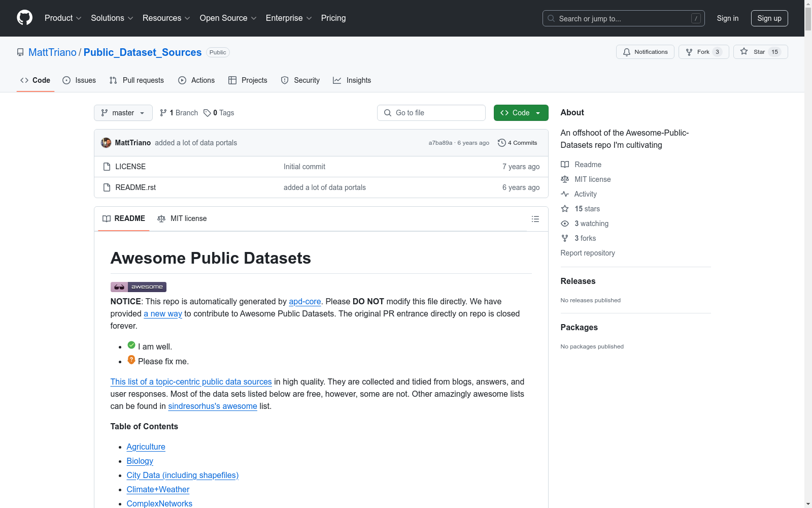The width and height of the screenshot is (812, 508).
Task: Click the book icon next to Readme
Action: coord(565,164)
